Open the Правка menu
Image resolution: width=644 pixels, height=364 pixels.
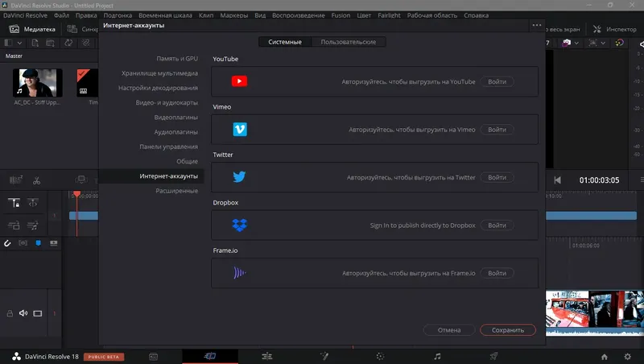click(86, 15)
